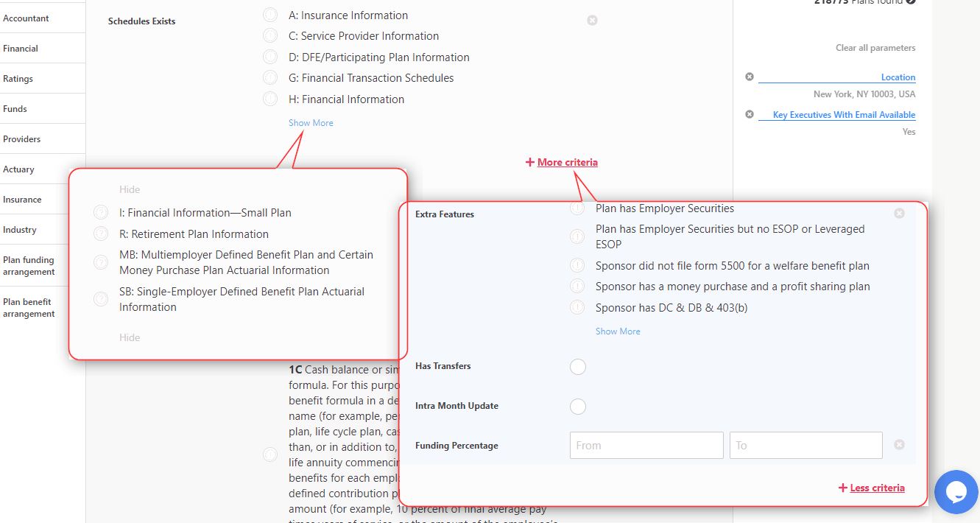980x523 pixels.
Task: Click the Funding Percentage From field
Action: click(646, 446)
